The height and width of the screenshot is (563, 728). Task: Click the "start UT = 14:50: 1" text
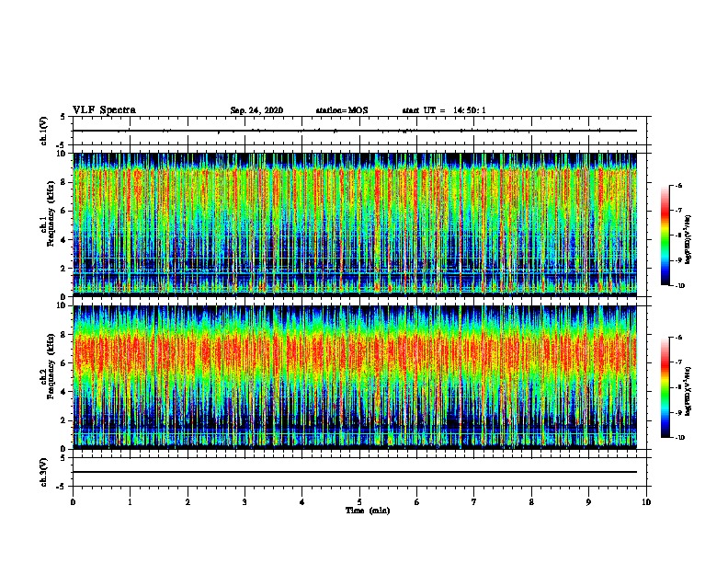point(444,110)
